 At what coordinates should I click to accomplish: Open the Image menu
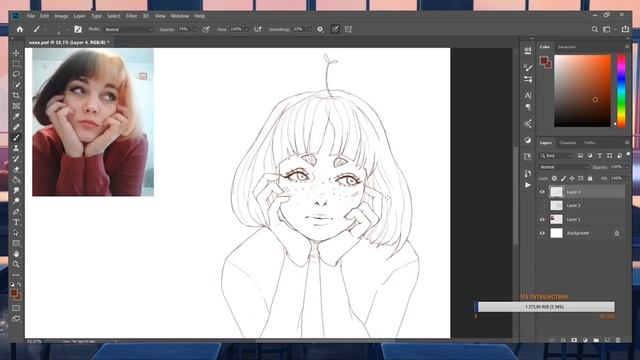[61, 16]
